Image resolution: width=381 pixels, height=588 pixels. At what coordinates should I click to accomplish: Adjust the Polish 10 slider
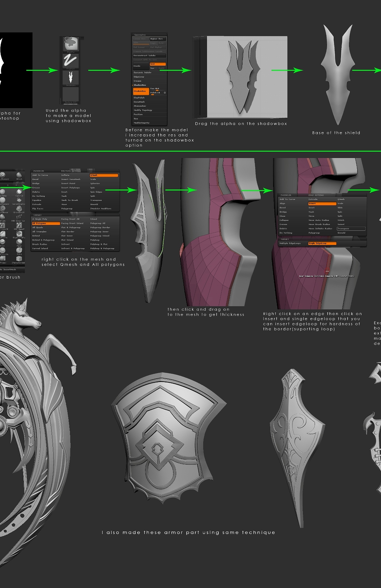point(156,93)
